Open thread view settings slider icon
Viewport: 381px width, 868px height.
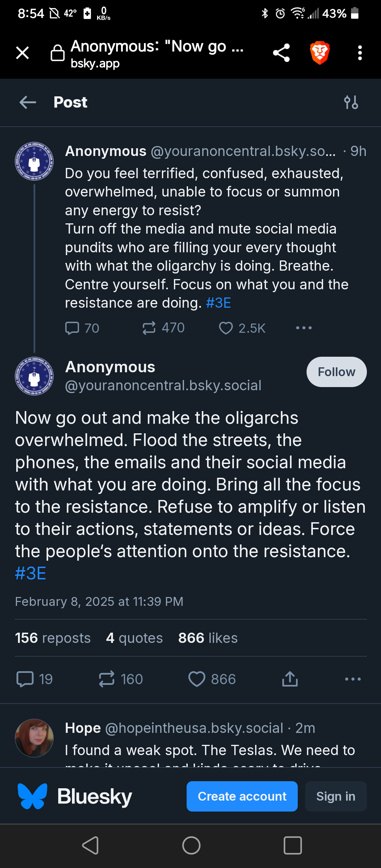[x=351, y=102]
